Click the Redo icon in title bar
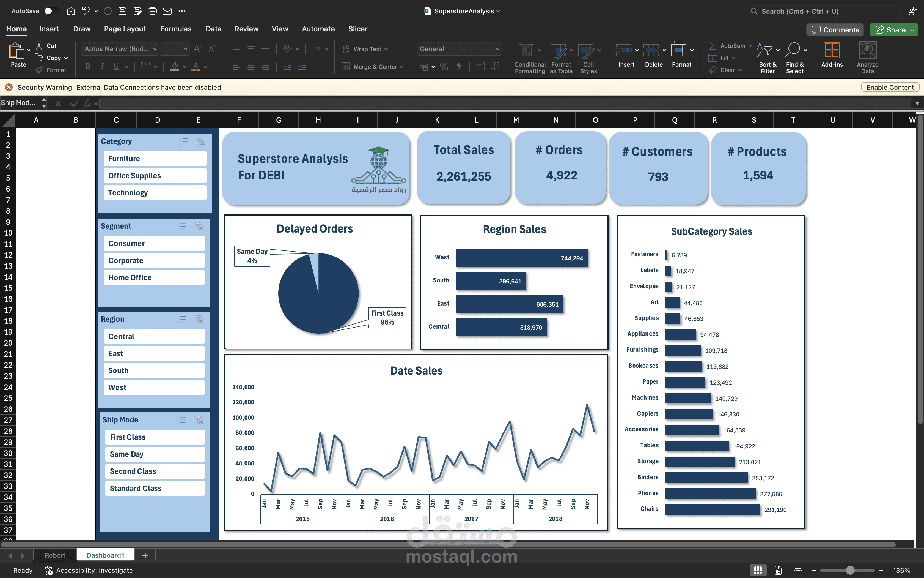The image size is (924, 578). [108, 11]
